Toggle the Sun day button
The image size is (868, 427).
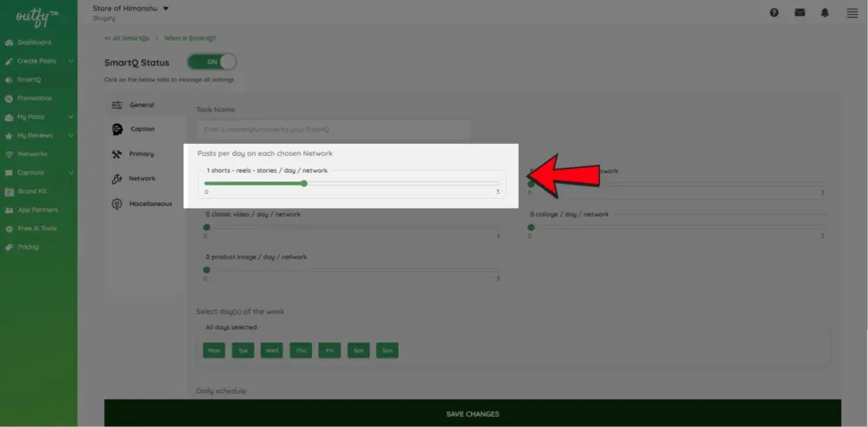[387, 350]
